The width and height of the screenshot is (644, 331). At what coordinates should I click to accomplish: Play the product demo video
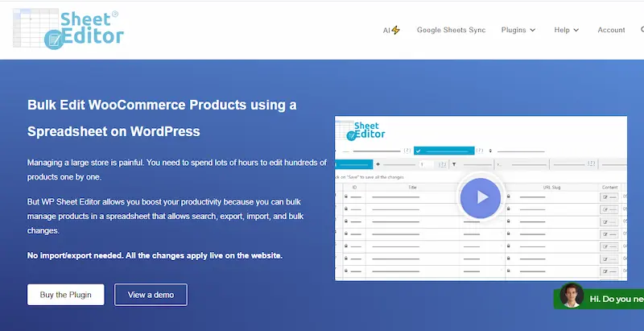tap(481, 197)
